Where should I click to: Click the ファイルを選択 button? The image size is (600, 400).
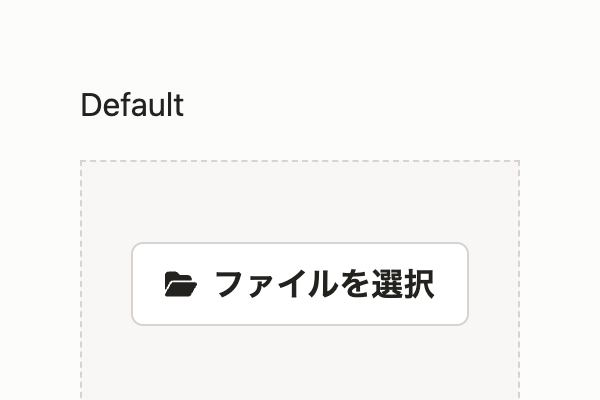[300, 284]
